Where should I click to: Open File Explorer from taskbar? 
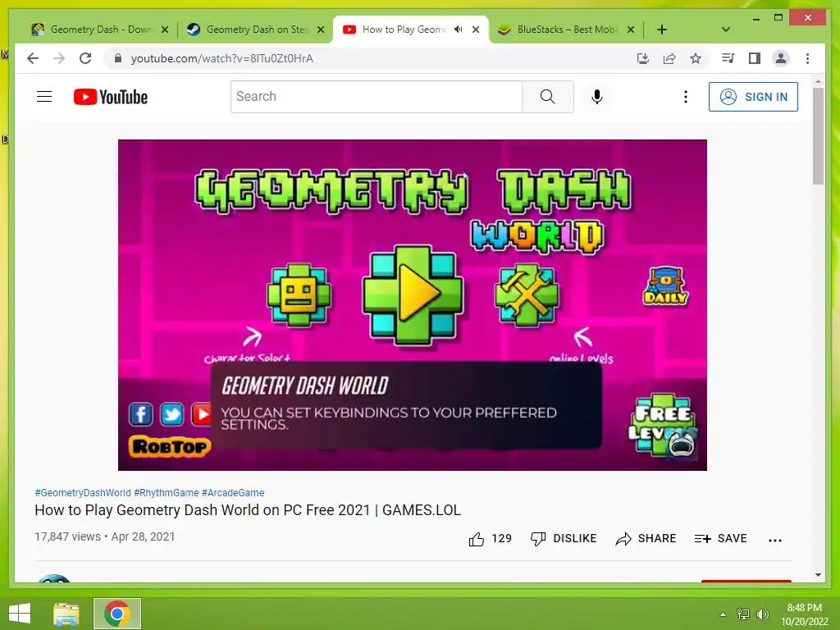pos(66,614)
